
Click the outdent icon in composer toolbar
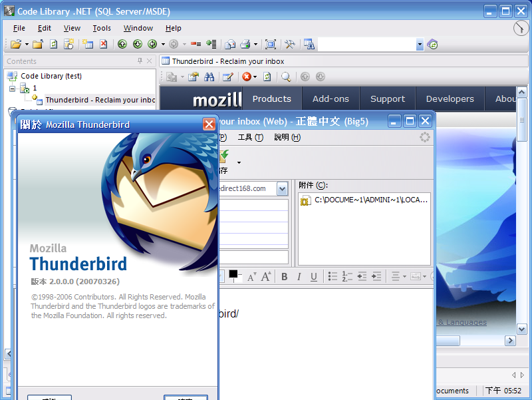362,276
